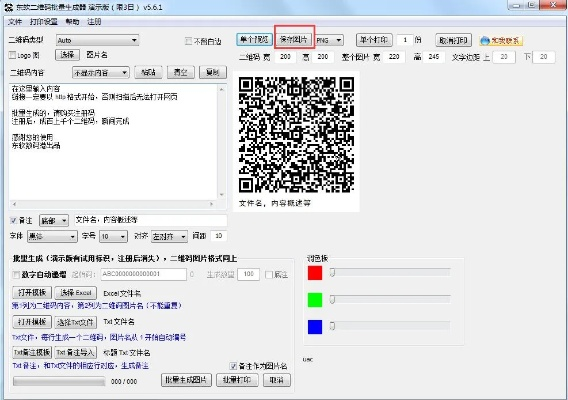The image size is (568, 400).
Task: Enable the 数字自动递增 checkbox
Action: tap(16, 275)
